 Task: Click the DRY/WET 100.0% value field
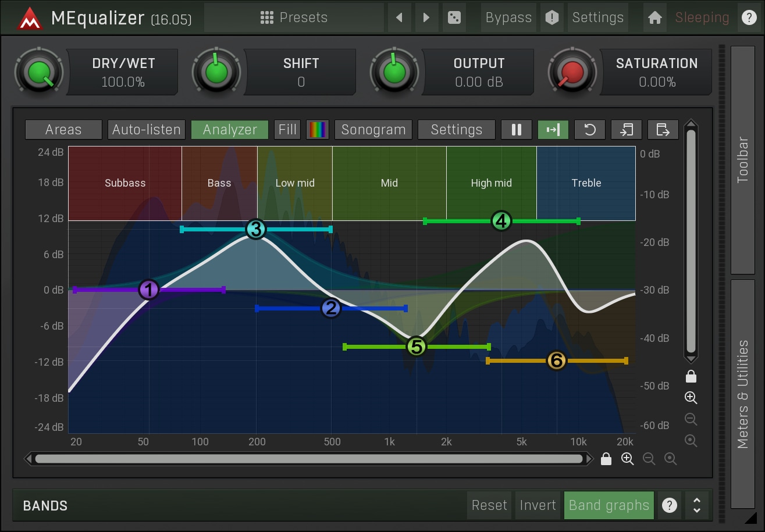pyautogui.click(x=123, y=72)
